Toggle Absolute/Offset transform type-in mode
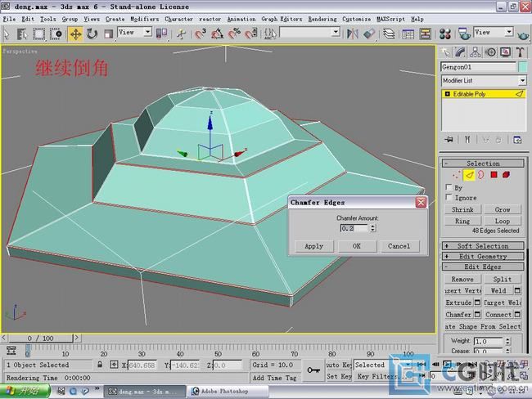Viewport: 532px width, 399px height. 114,365
